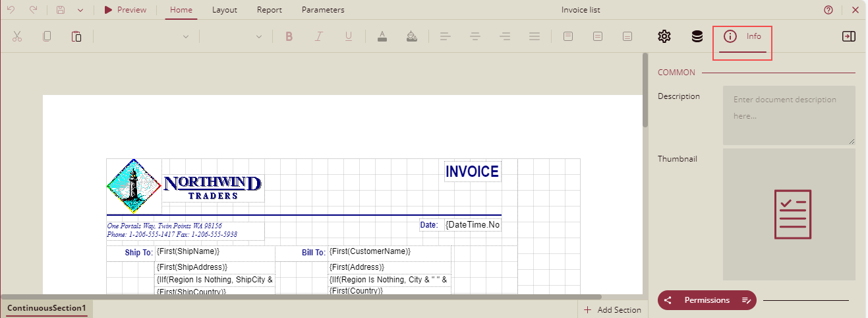Click the Undo arrow icon
868x318 pixels.
[x=11, y=10]
